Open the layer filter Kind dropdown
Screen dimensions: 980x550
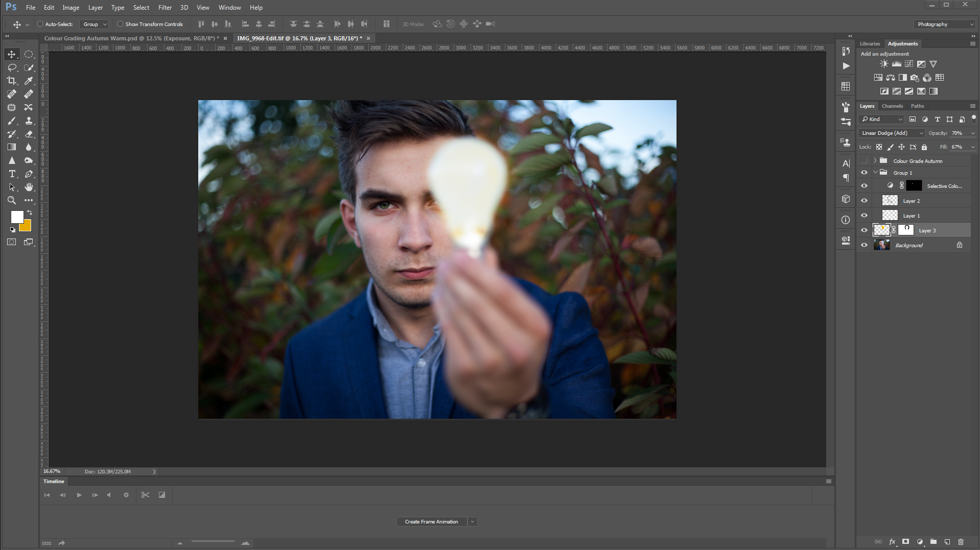click(882, 119)
